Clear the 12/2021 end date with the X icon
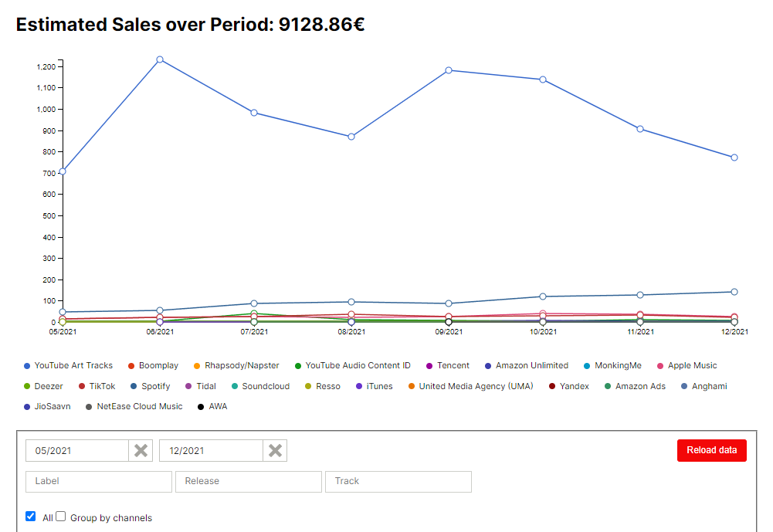Screen dimensions: 773x532 275,451
